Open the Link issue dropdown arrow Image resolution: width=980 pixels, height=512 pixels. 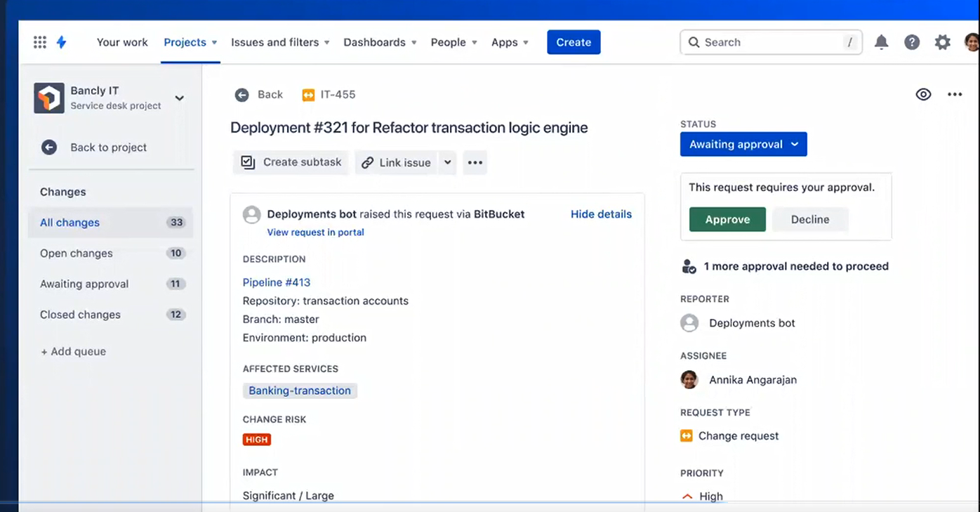[447, 163]
